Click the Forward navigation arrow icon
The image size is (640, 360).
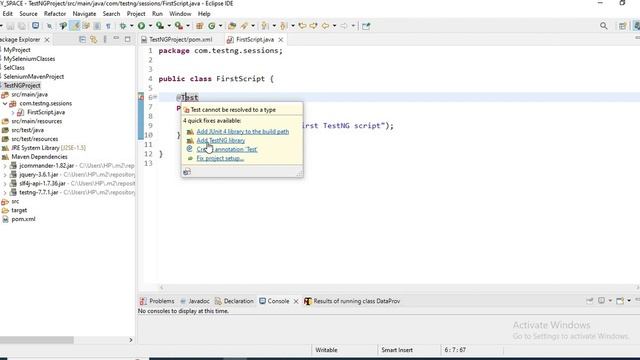click(x=344, y=26)
